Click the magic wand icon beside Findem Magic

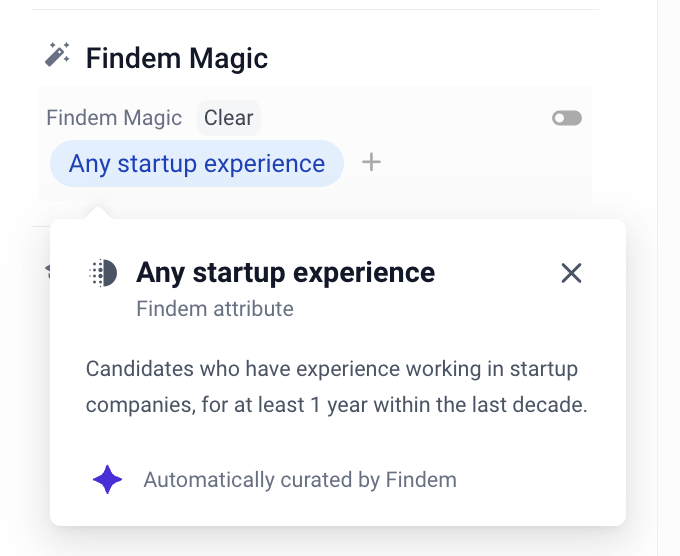58,56
